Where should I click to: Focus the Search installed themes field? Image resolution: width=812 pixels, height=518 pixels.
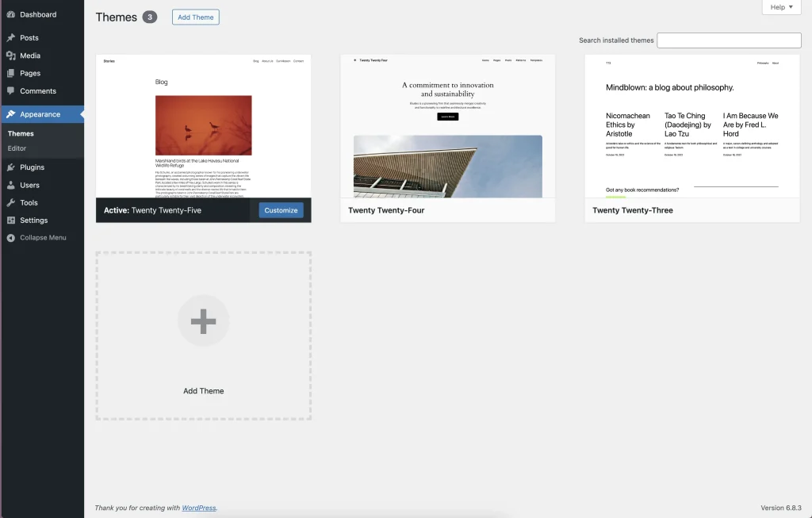coord(730,40)
